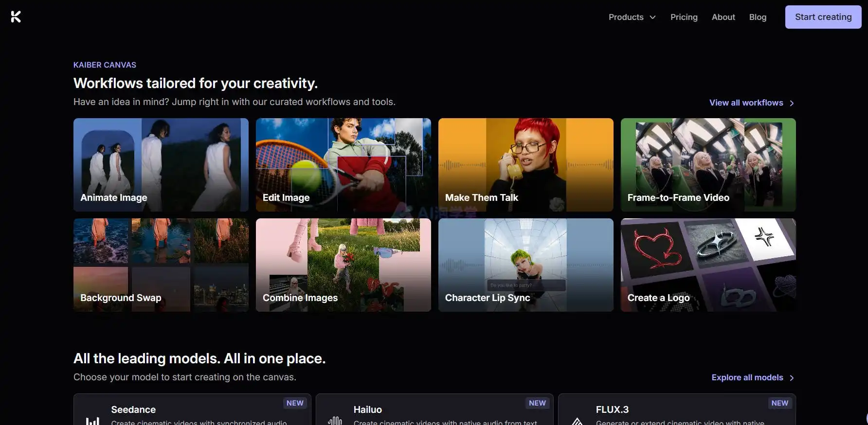Choose the Frame-to-Frame Video workflow card
Image resolution: width=868 pixels, height=425 pixels.
point(708,165)
